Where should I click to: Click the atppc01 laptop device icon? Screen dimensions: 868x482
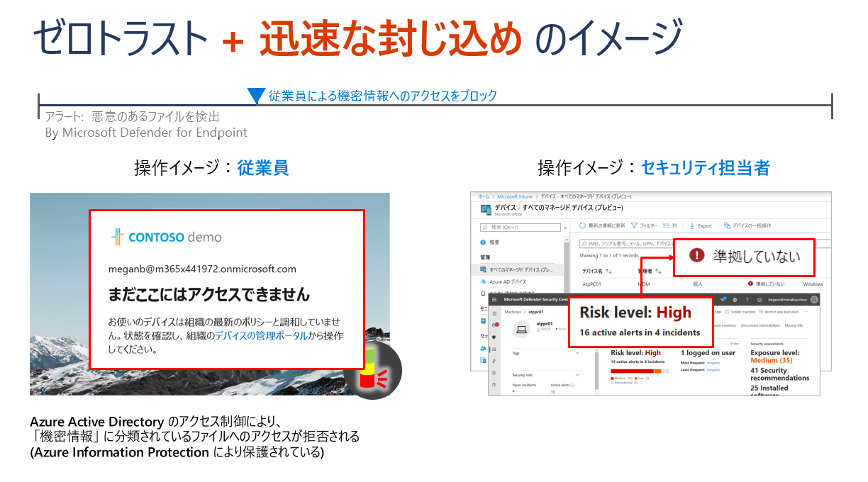pyautogui.click(x=521, y=330)
